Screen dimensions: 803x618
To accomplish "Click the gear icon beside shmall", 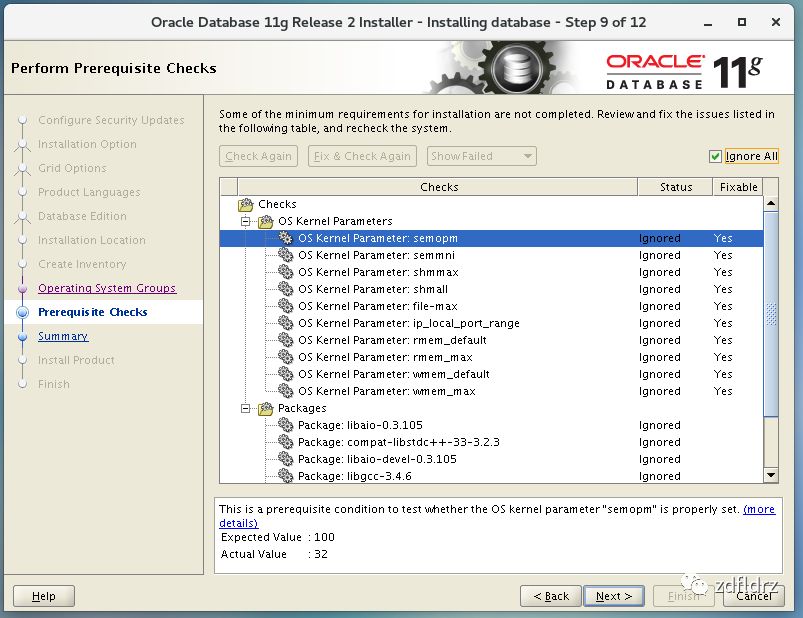I will tap(285, 289).
